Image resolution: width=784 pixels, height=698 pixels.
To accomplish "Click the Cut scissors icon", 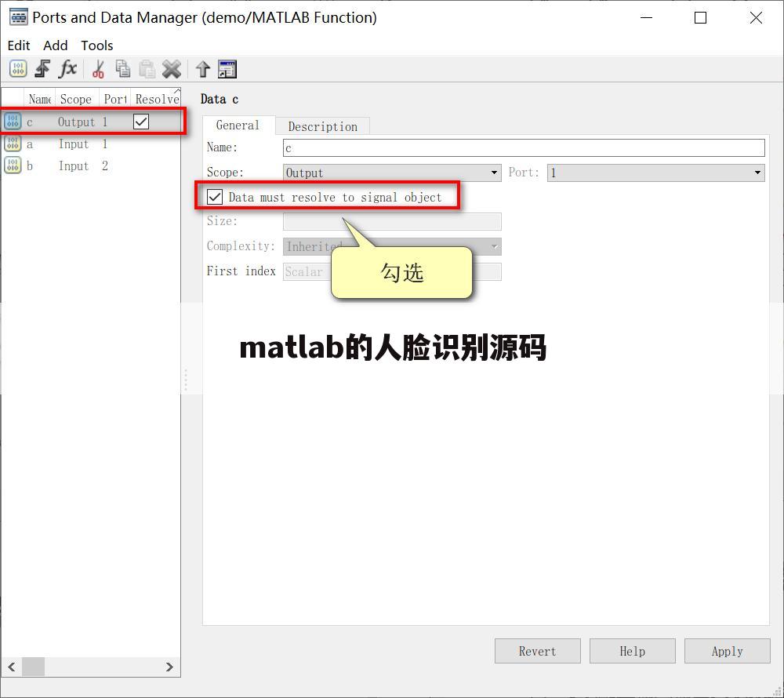I will [x=99, y=69].
